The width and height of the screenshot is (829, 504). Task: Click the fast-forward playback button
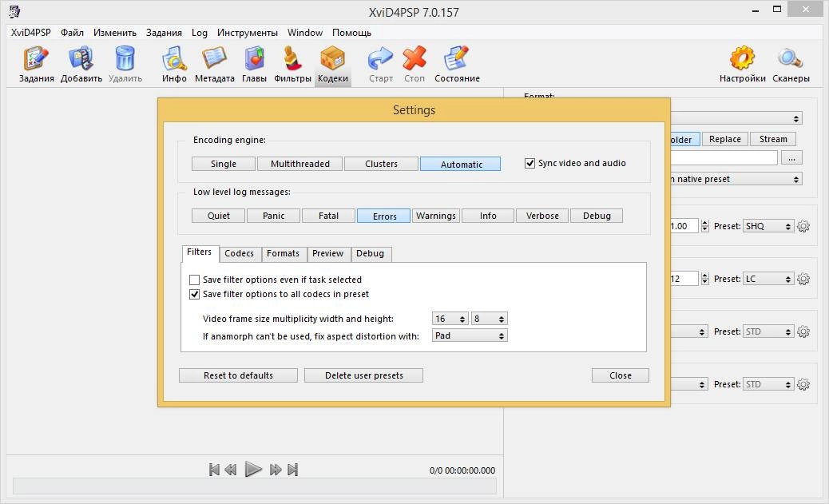276,470
